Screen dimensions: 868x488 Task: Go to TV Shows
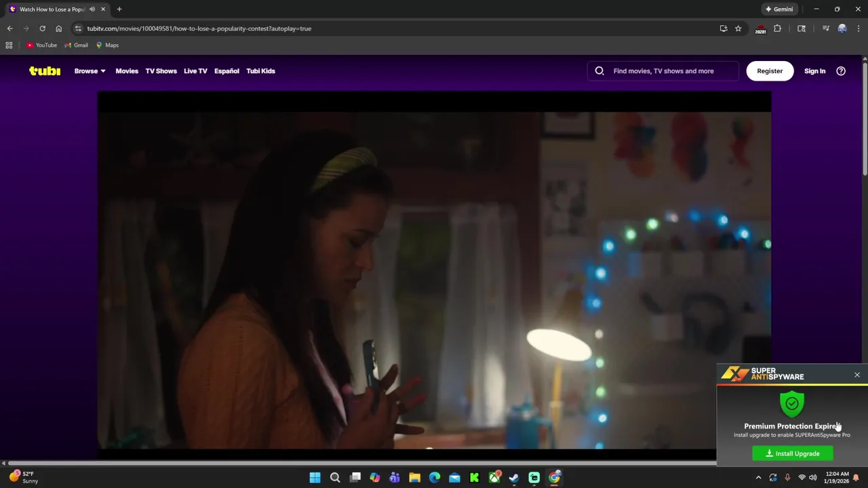161,71
